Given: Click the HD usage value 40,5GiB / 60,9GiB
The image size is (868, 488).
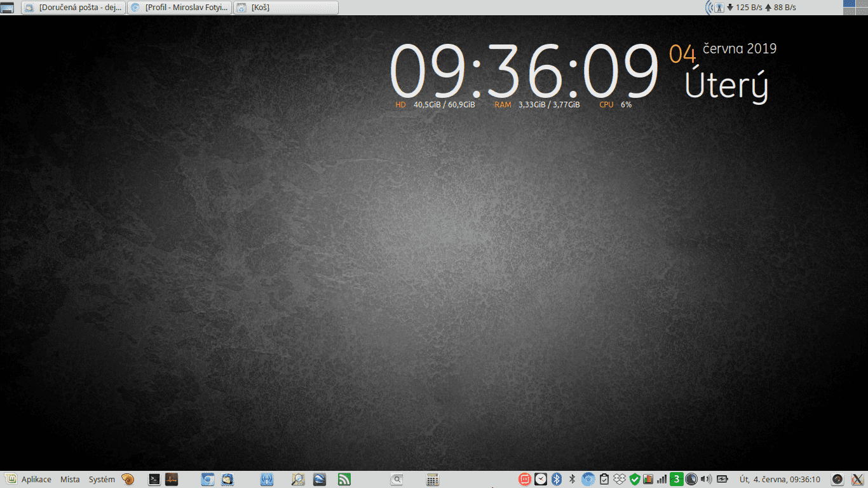Looking at the screenshot, I should coord(444,105).
